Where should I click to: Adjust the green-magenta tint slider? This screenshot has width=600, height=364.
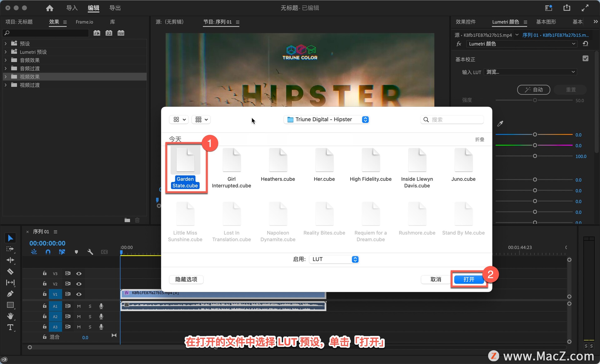point(535,145)
